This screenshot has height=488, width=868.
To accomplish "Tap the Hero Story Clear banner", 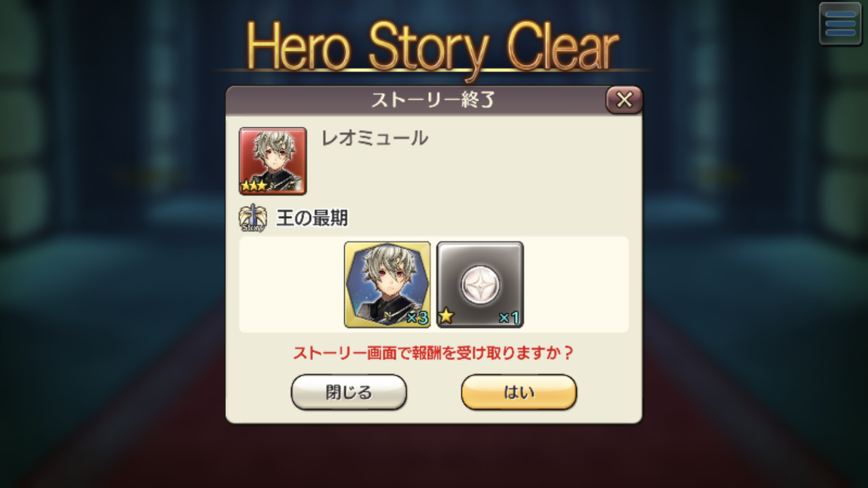I will pos(433,47).
